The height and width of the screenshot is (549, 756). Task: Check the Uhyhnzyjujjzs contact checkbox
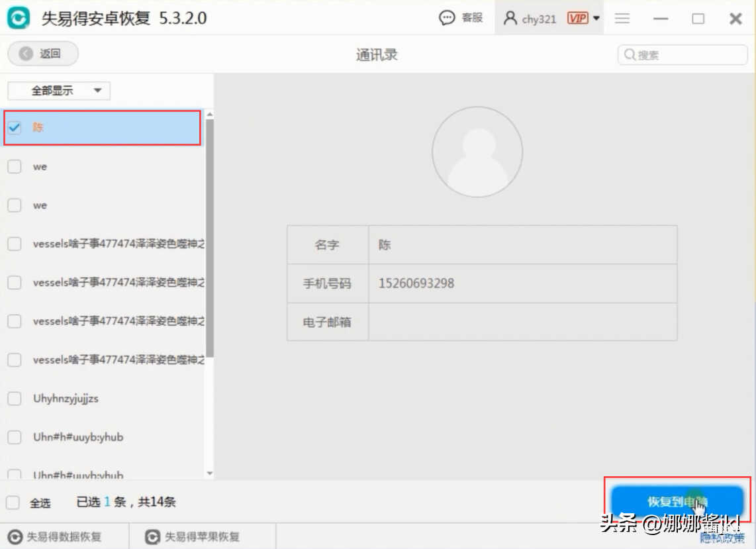[x=15, y=399]
